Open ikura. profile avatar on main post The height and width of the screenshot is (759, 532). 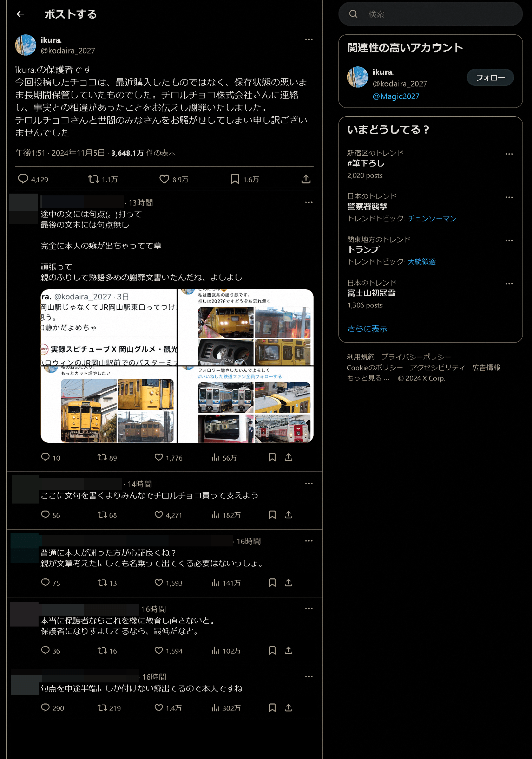click(26, 45)
